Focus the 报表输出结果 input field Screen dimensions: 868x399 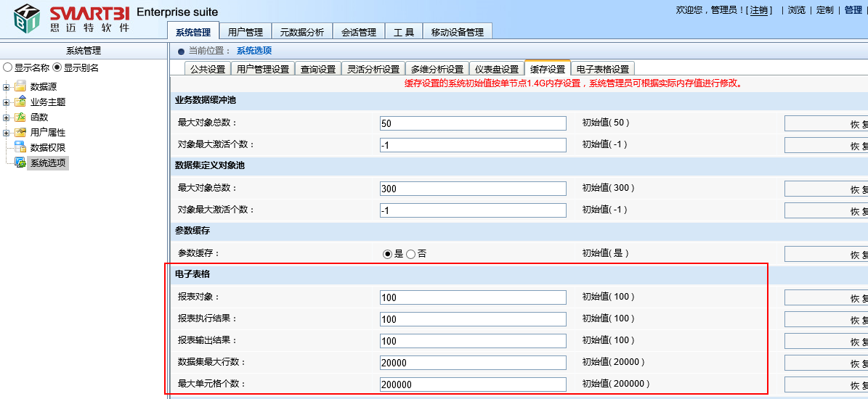[474, 340]
